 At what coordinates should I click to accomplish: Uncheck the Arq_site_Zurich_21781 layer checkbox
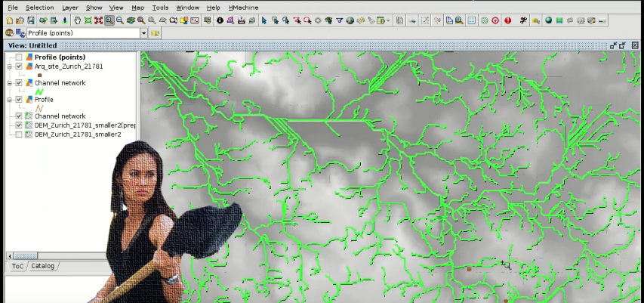(x=19, y=66)
